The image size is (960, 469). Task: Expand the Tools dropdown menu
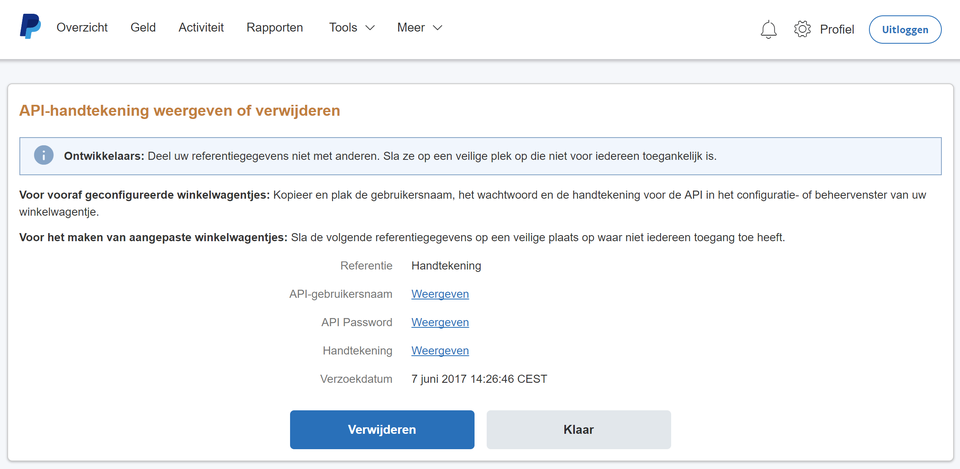point(351,28)
